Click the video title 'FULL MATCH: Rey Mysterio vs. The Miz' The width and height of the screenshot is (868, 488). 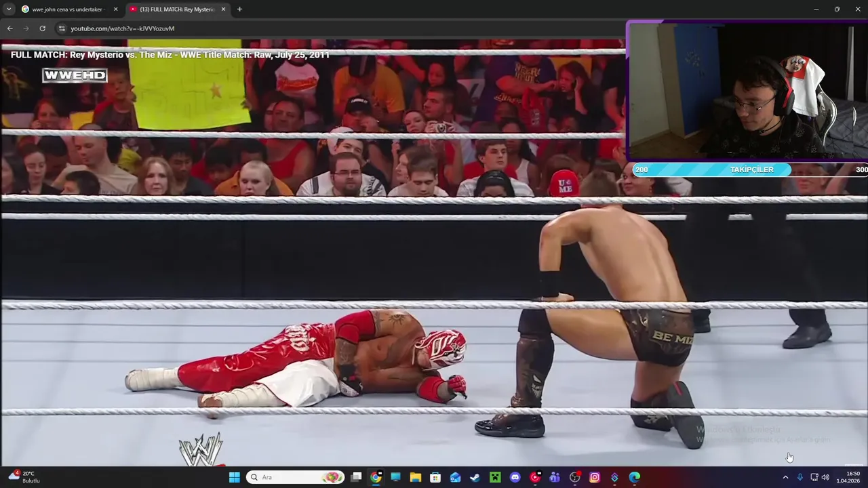tap(170, 55)
